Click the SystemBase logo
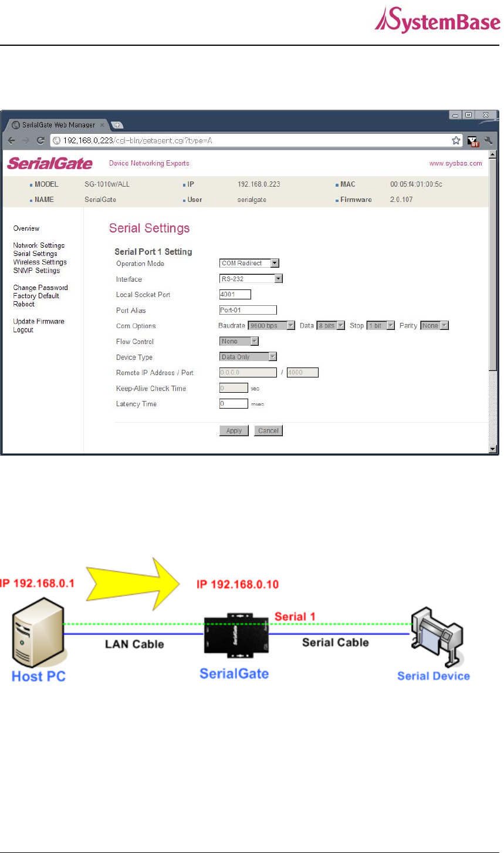Screen dimensions: 504x853 coord(437,21)
